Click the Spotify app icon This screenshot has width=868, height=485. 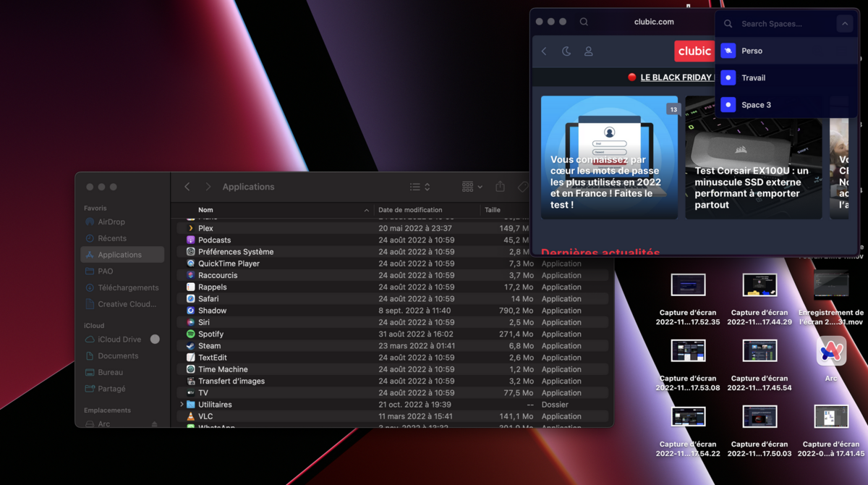191,334
